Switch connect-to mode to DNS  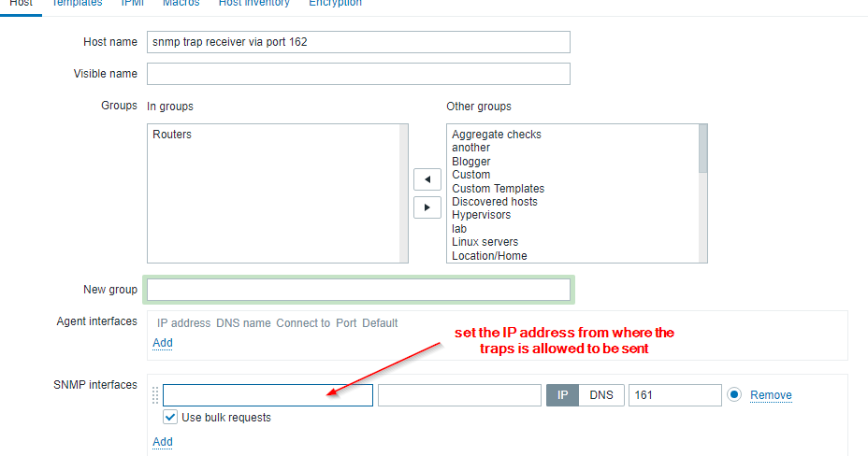point(601,395)
